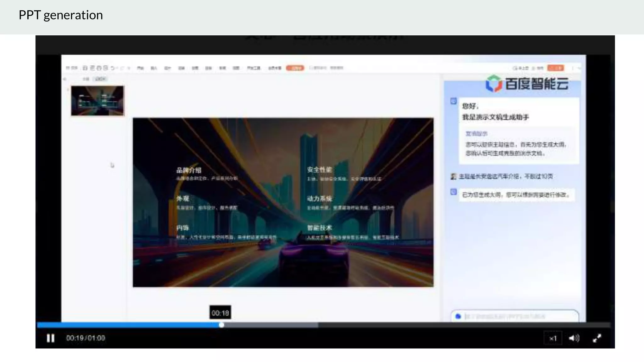The height and width of the screenshot is (362, 644).
Task: Click the orange share button top right
Action: (555, 68)
